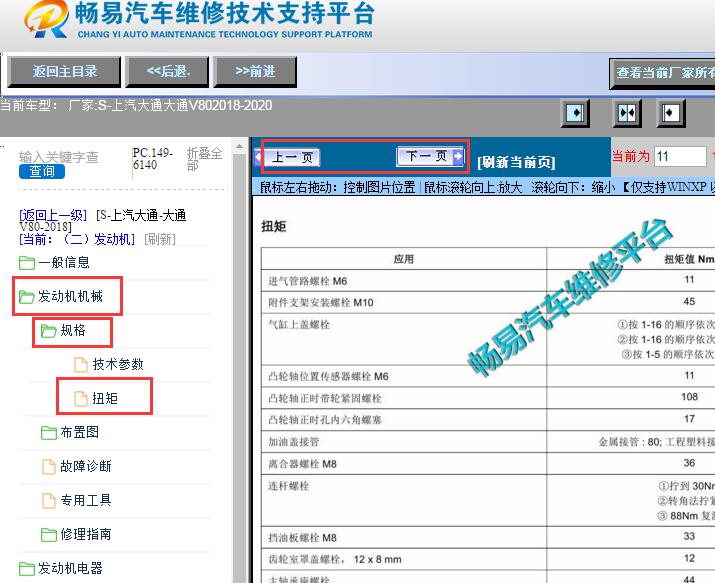Click the left-arrow panel layout icon
Viewport: 715px width, 583px height.
tap(671, 113)
